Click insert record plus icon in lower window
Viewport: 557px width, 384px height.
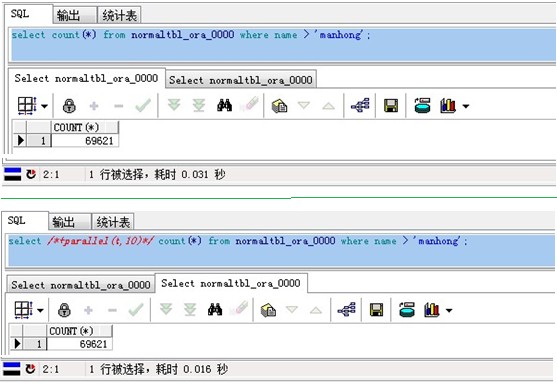[x=88, y=310]
